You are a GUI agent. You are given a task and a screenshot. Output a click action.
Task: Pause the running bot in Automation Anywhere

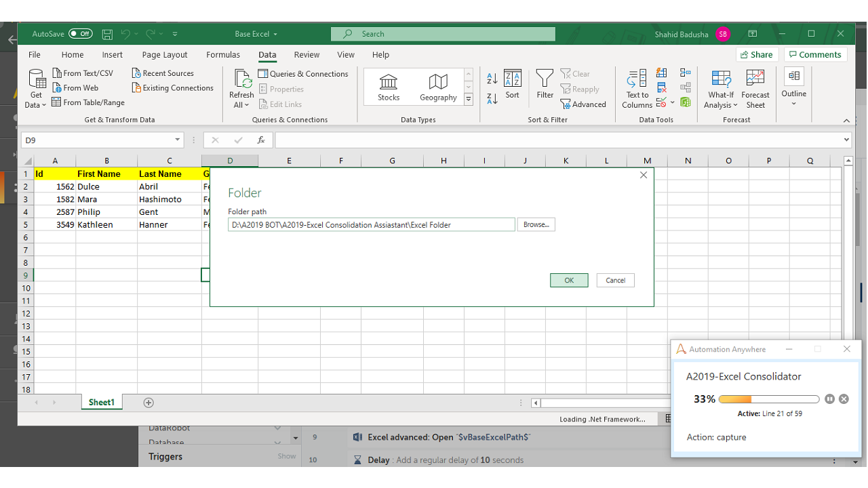pos(829,399)
